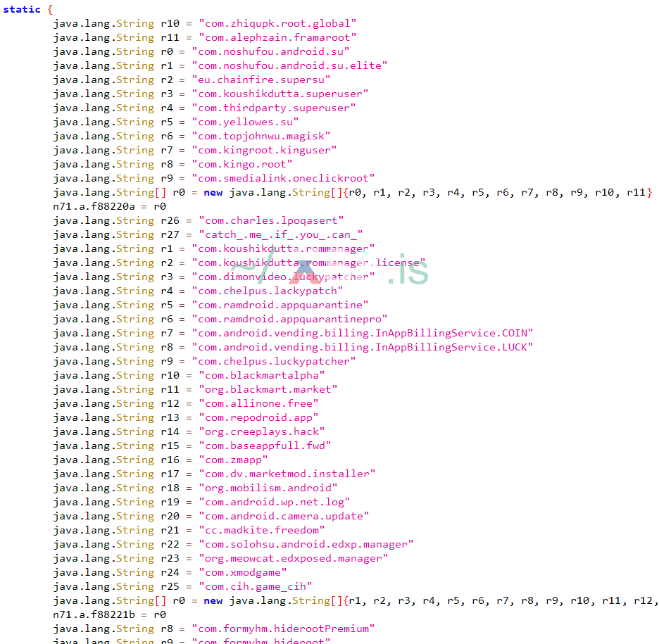Click the "com.topjohnwu.magisk" string

pos(261,136)
